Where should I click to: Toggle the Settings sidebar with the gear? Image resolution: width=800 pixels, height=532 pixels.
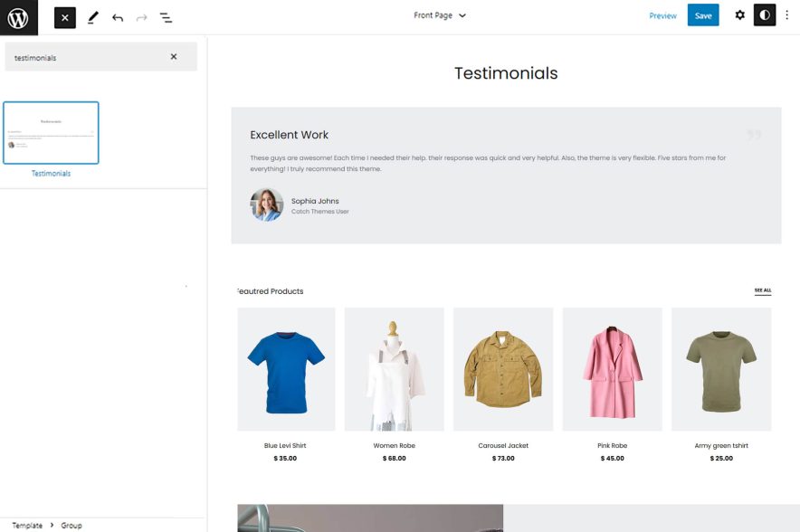click(739, 14)
